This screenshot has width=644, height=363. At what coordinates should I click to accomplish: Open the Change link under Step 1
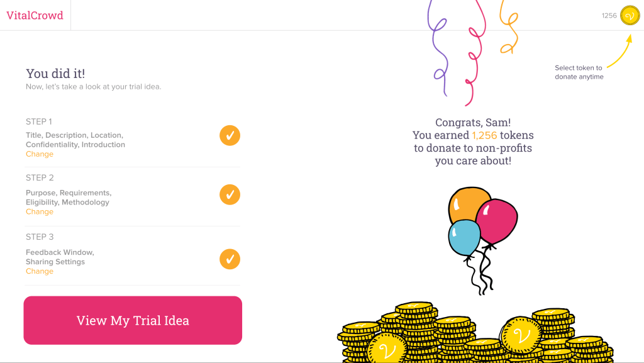click(x=40, y=154)
